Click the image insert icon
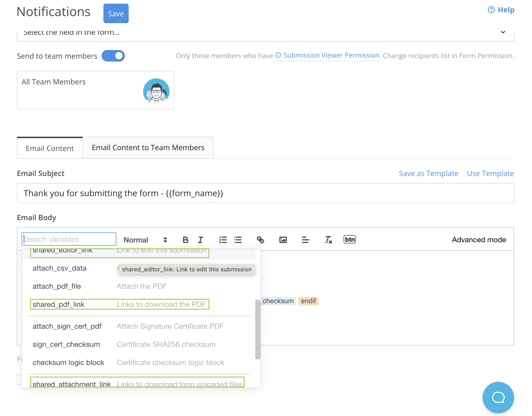 point(283,239)
